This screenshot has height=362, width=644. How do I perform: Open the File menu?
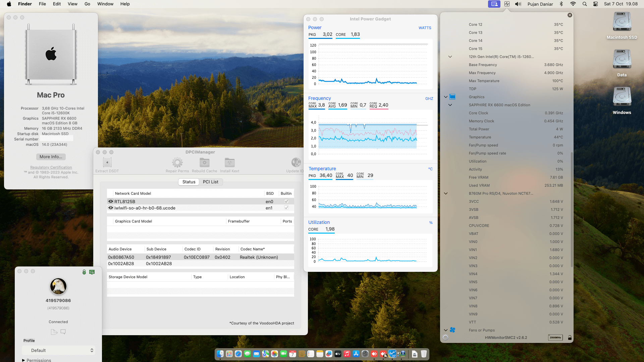click(x=42, y=4)
